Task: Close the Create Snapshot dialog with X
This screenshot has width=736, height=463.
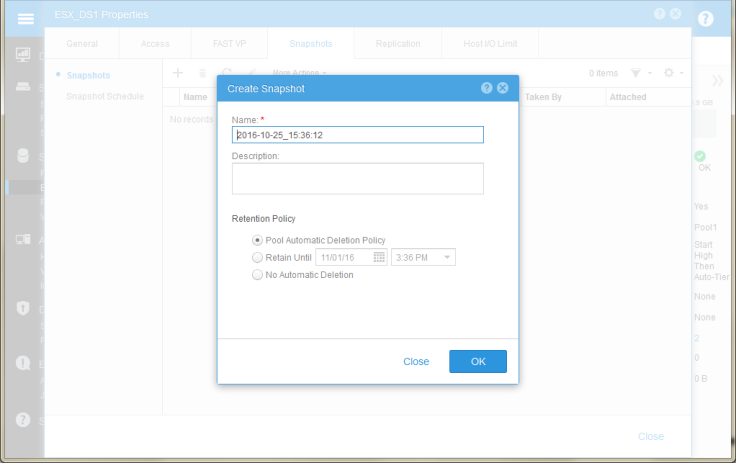Action: click(x=502, y=88)
